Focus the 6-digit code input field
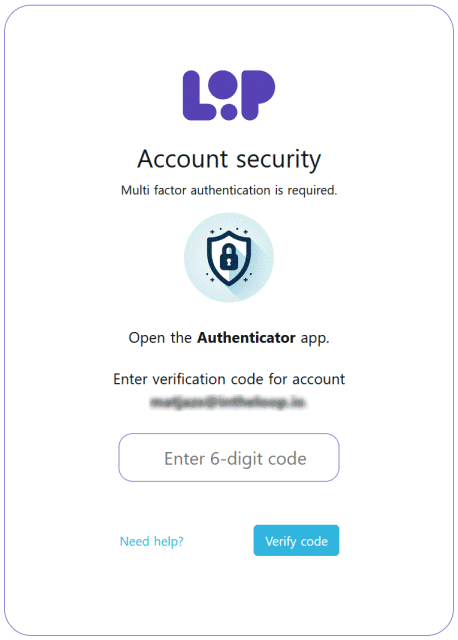Screen dimensions: 458x640 click(229, 458)
